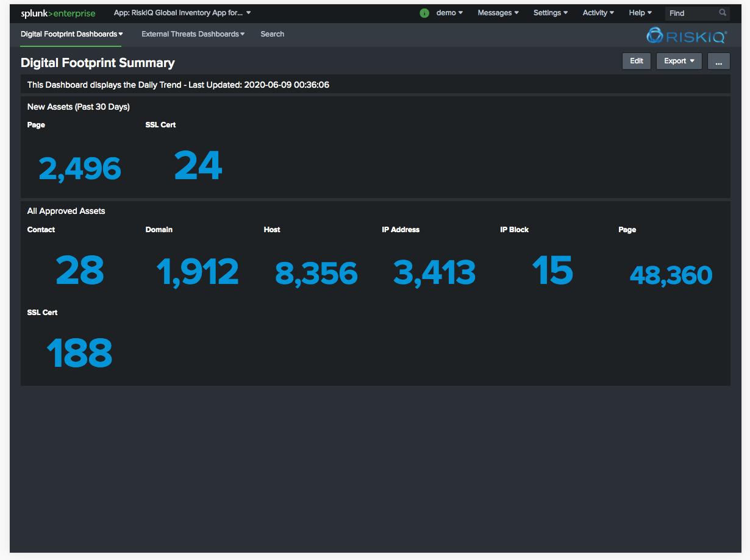Click the Contact value 28
Image resolution: width=750 pixels, height=560 pixels.
(x=80, y=271)
